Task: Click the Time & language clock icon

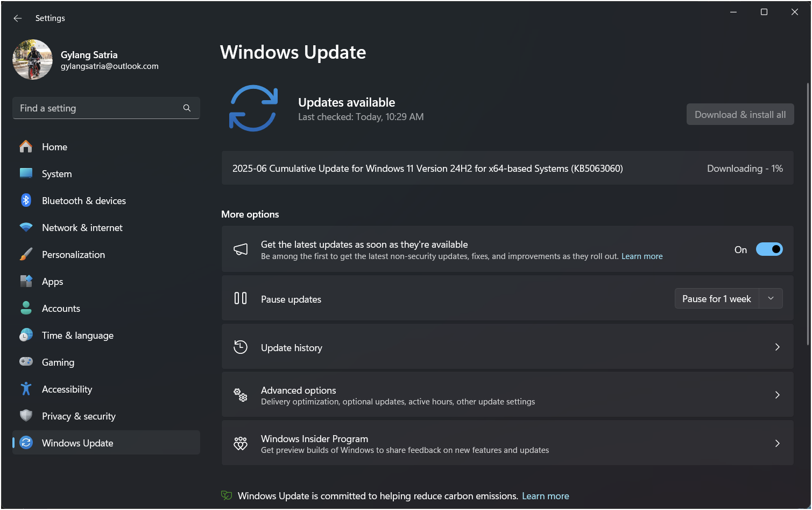Action: [26, 335]
